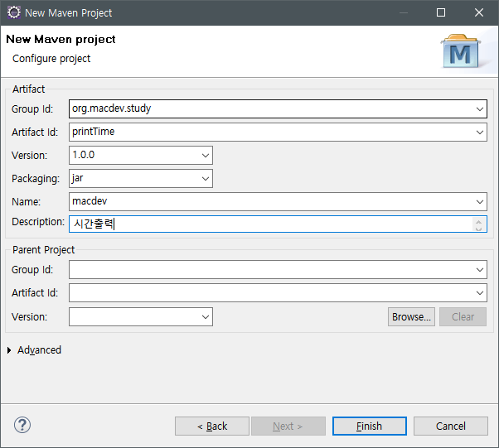Click the Description field down spinner arrow
The height and width of the screenshot is (448, 499).
click(478, 228)
